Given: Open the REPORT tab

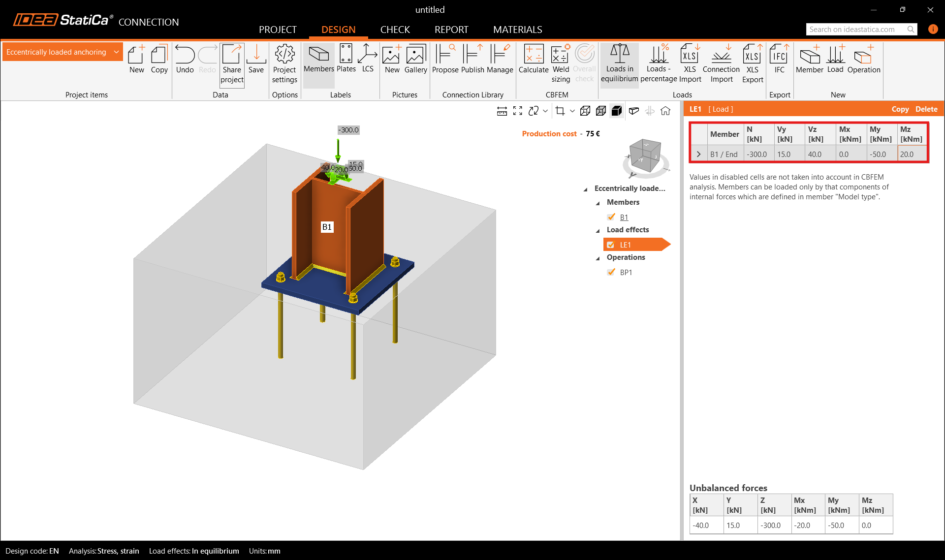Looking at the screenshot, I should pos(451,30).
